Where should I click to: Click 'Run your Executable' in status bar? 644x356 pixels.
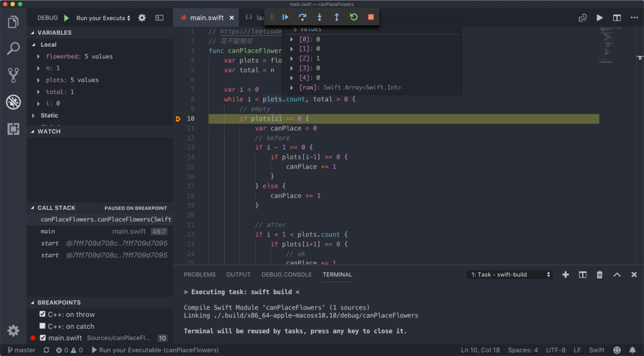click(x=155, y=350)
